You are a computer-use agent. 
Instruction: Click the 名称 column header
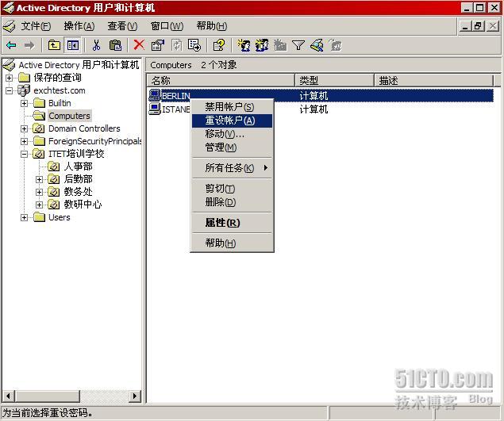(221, 80)
